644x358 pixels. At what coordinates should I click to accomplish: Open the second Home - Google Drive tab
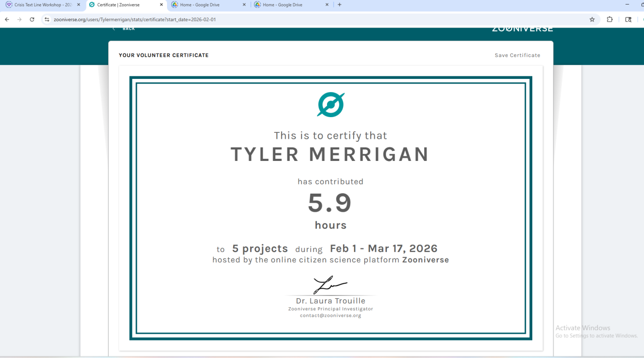291,5
